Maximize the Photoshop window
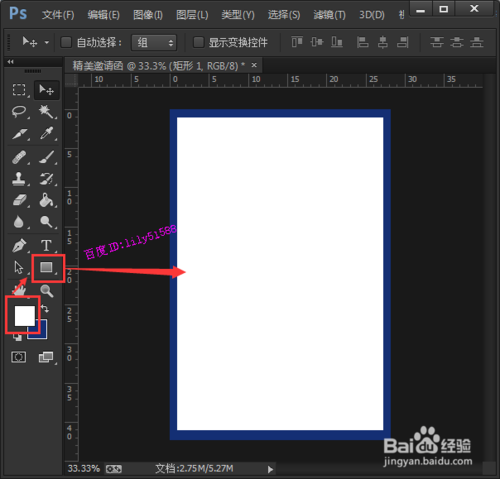 pyautogui.click(x=444, y=9)
